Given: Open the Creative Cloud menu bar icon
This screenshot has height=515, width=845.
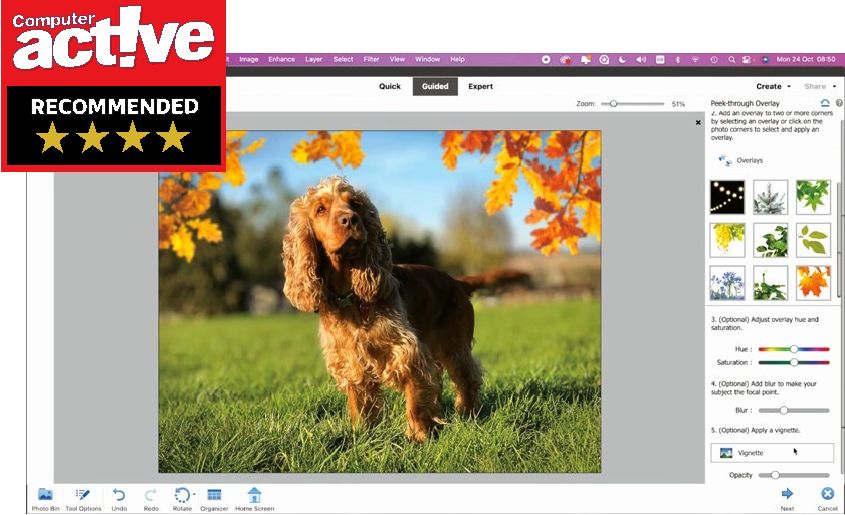Looking at the screenshot, I should click(x=565, y=60).
